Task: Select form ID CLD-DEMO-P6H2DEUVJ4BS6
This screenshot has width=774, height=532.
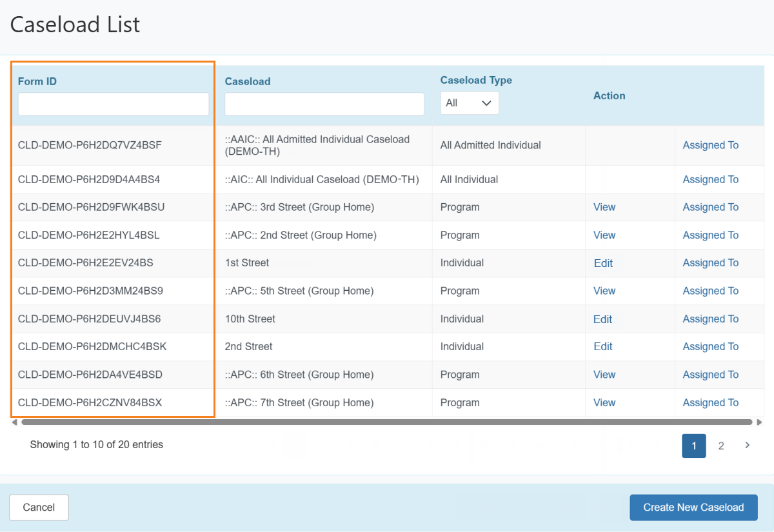Action: 90,319
